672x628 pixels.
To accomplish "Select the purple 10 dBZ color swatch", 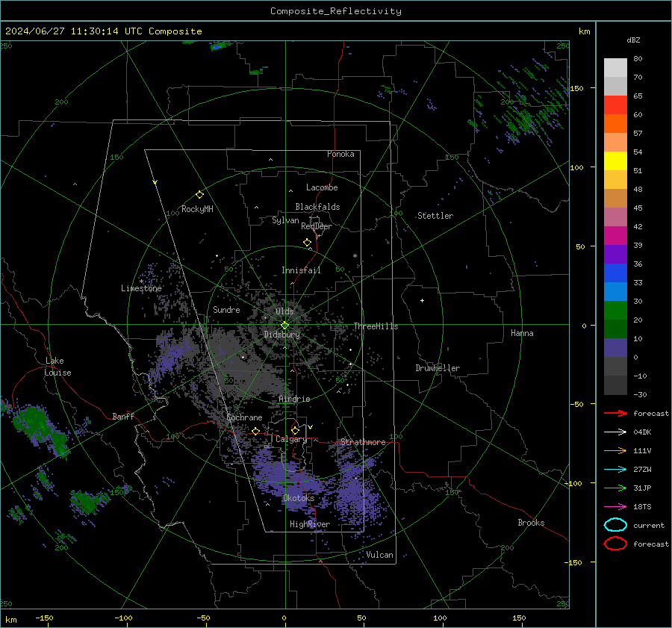I will click(x=615, y=347).
